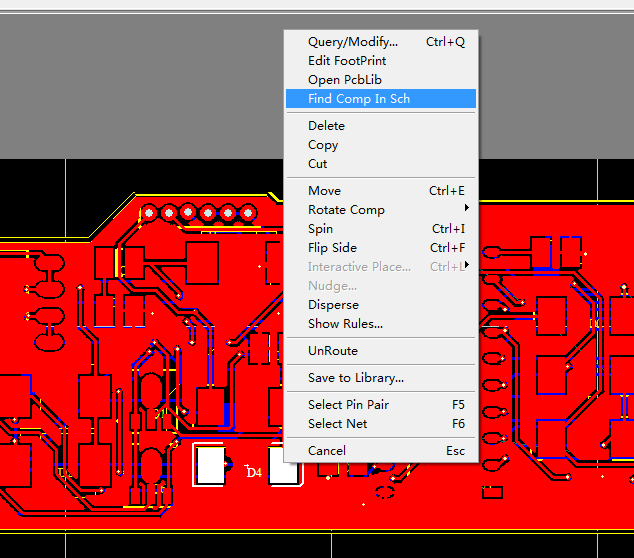This screenshot has width=634, height=558.
Task: Expand the Rotate Comp submenu
Action: (346, 210)
